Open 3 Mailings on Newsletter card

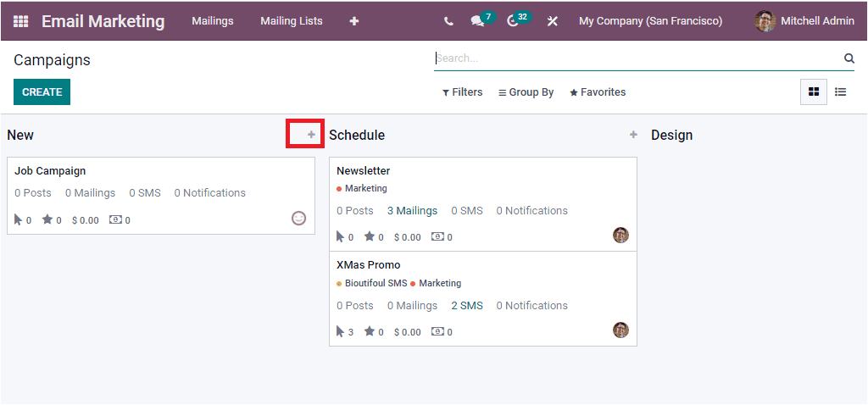pos(413,211)
